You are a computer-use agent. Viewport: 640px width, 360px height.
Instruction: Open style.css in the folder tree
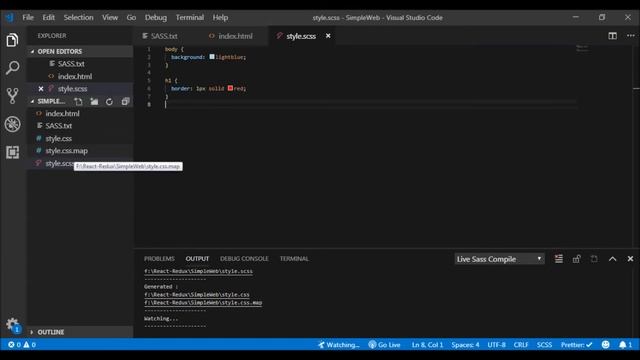[x=58, y=138]
